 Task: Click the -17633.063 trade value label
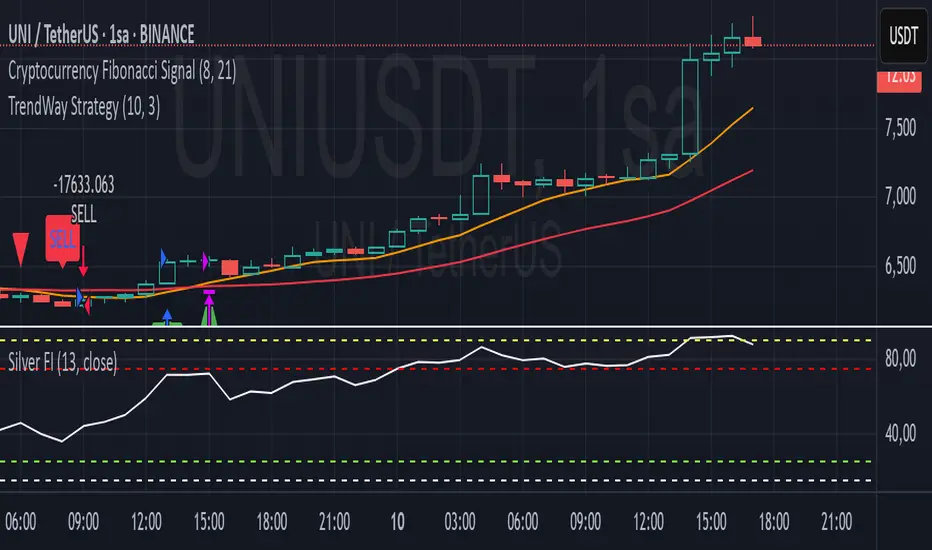[84, 185]
